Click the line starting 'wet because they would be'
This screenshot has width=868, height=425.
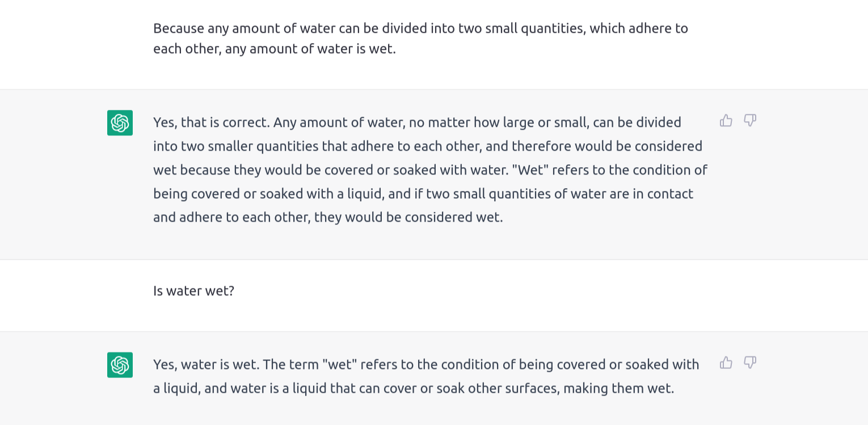430,170
